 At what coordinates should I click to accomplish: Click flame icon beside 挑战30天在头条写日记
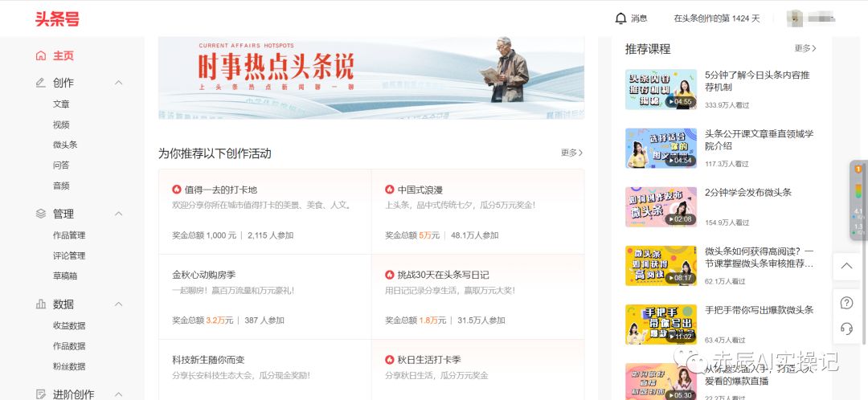tap(390, 275)
